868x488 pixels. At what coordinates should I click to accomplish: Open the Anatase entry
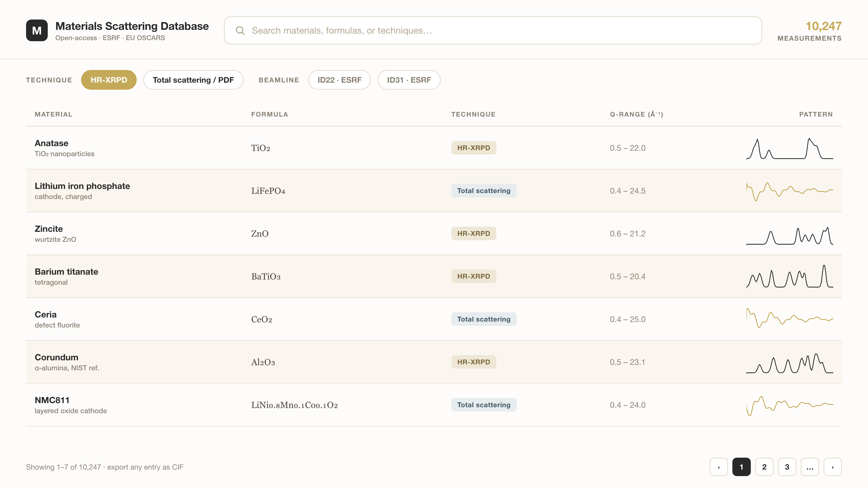pos(434,148)
